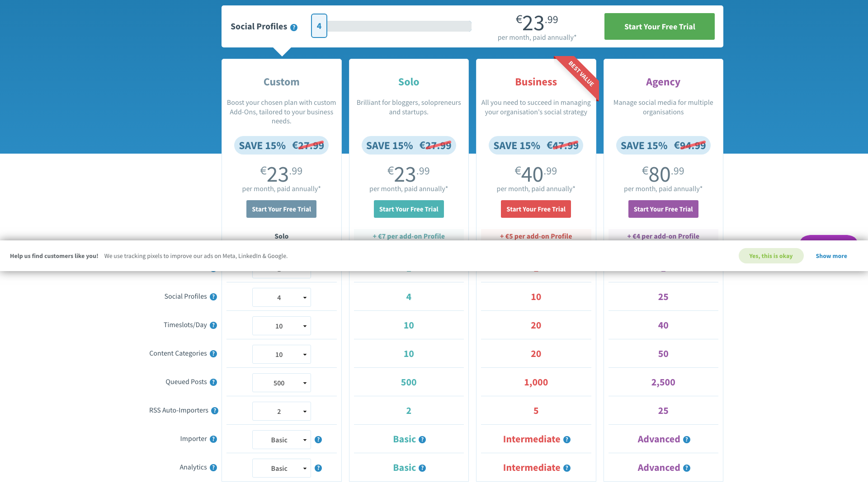Click help icon next to Timeslots/Day row
868x488 pixels.
click(x=214, y=325)
